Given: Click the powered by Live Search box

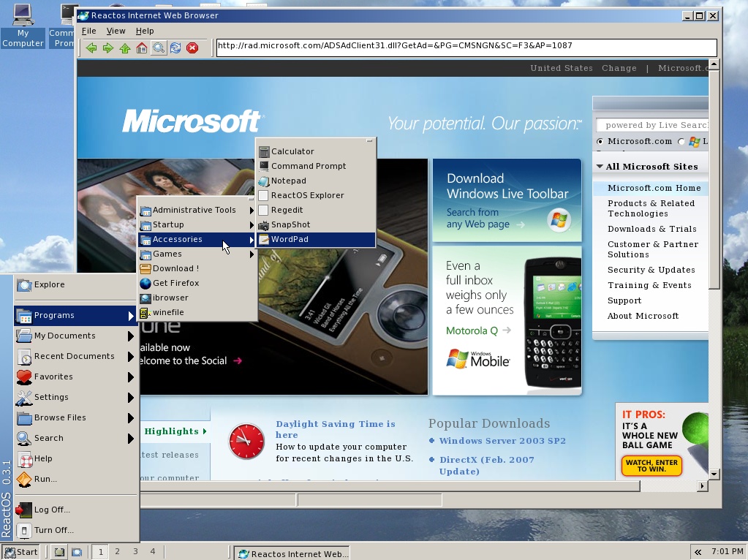Looking at the screenshot, I should [x=652, y=126].
